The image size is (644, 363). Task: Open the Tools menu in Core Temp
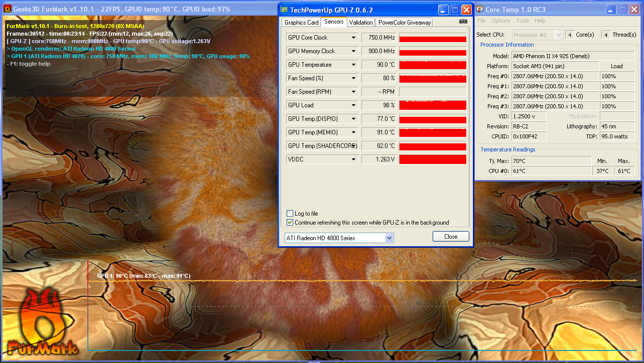point(523,21)
